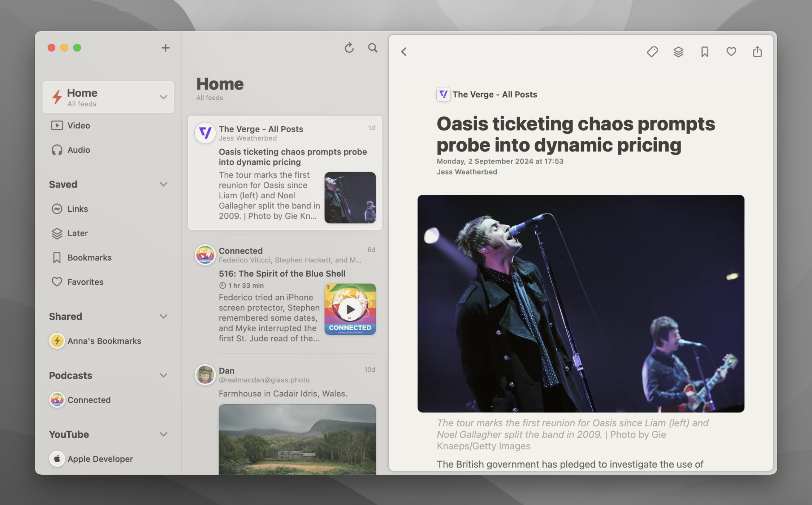Play the Connected episode via play button

[350, 309]
